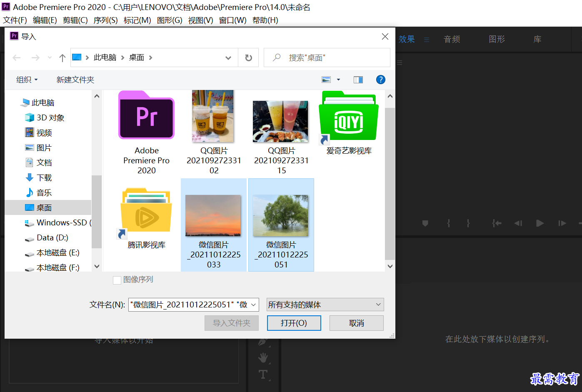Click the change view icon
Image resolution: width=582 pixels, height=392 pixels.
coord(326,80)
